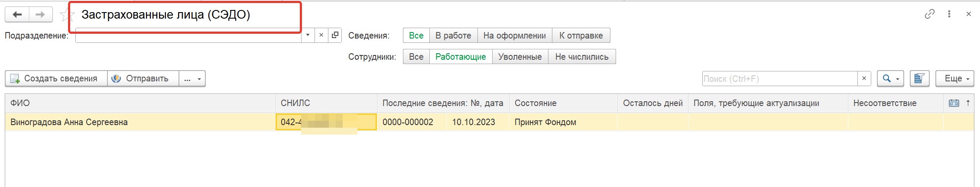Open Подразделение selection form icon
The height and width of the screenshot is (187, 980).
[x=335, y=35]
